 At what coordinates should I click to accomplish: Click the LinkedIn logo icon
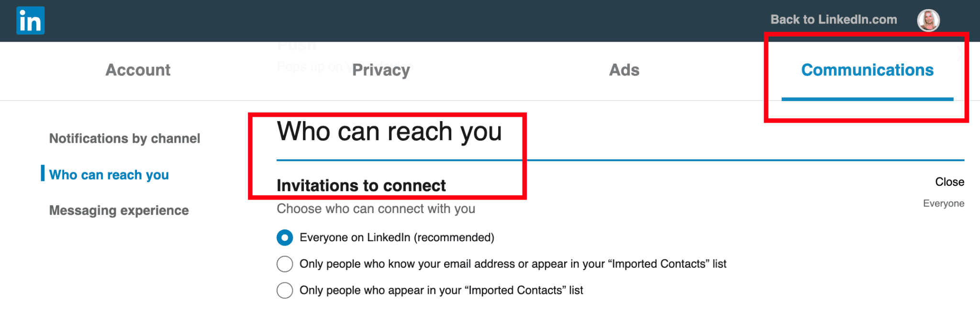tap(30, 20)
